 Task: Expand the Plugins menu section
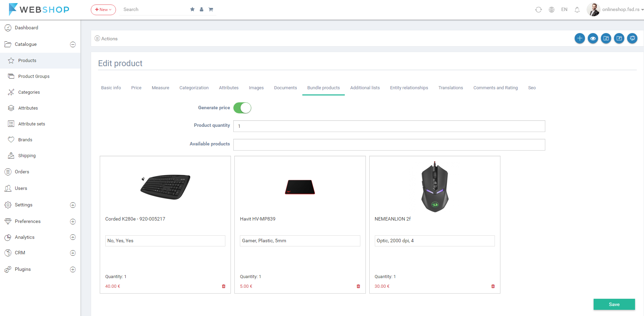73,269
